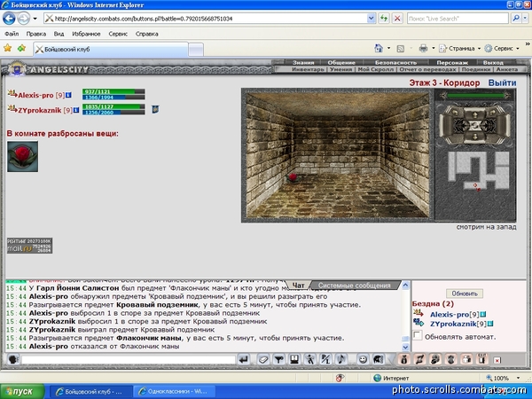This screenshot has height=399, width=532.
Task: Click the chat send arrow button
Action: click(x=243, y=359)
